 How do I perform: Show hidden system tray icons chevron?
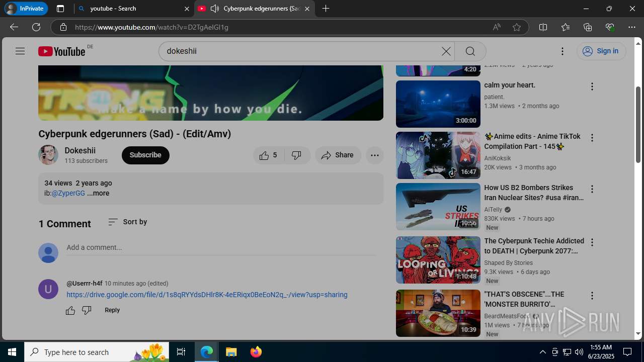(542, 352)
